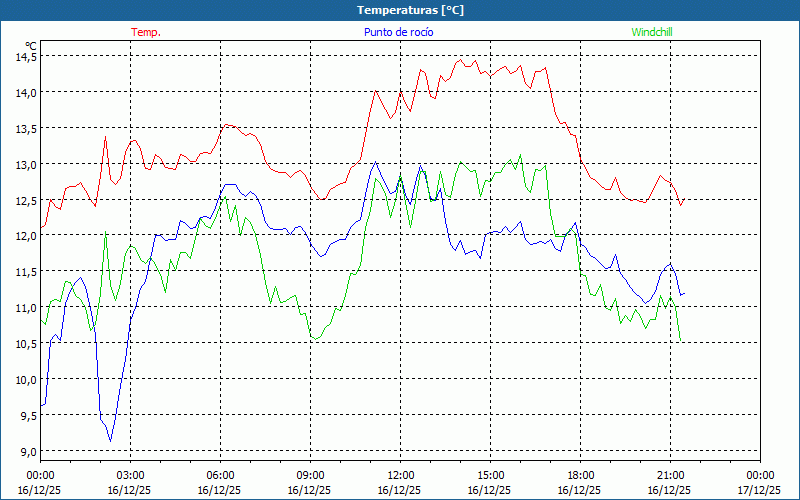Click the 21:00 time axis label
Screen dimensions: 800x500
pyautogui.click(x=670, y=475)
